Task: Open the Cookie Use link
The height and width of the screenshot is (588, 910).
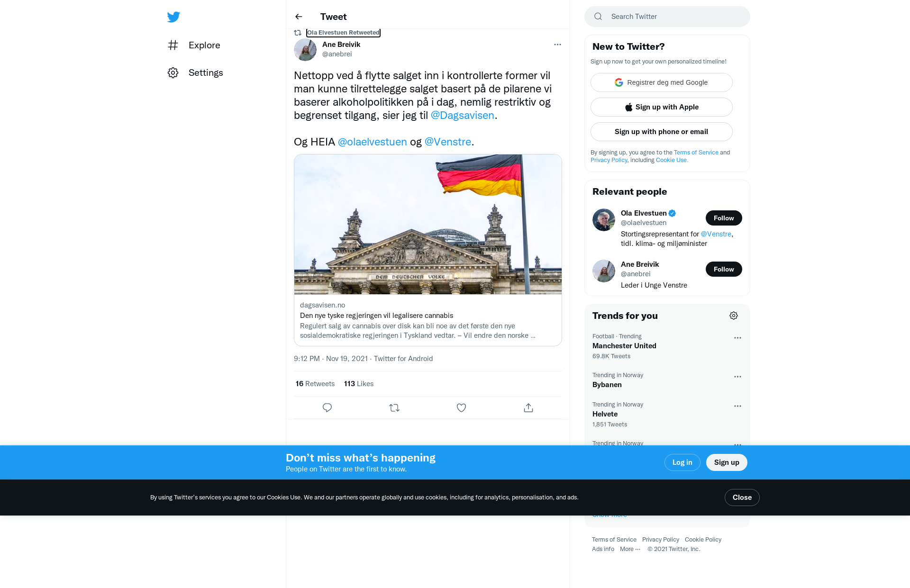Action: click(x=672, y=160)
